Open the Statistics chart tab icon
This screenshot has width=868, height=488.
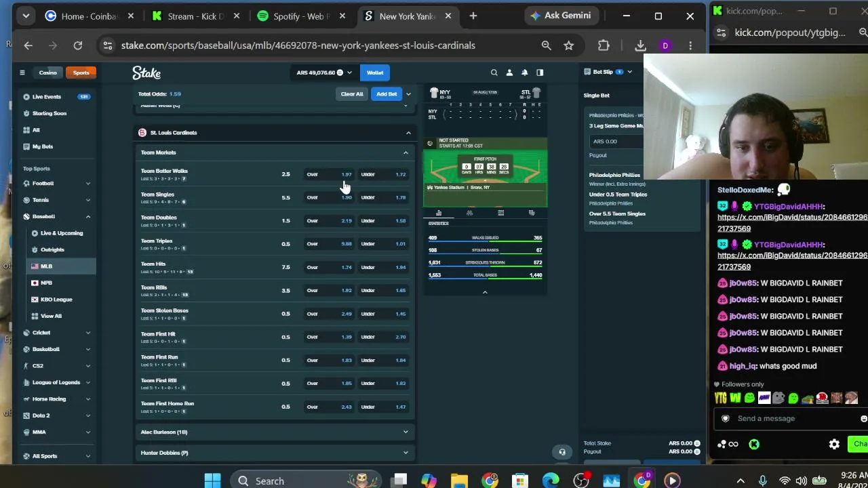(439, 213)
